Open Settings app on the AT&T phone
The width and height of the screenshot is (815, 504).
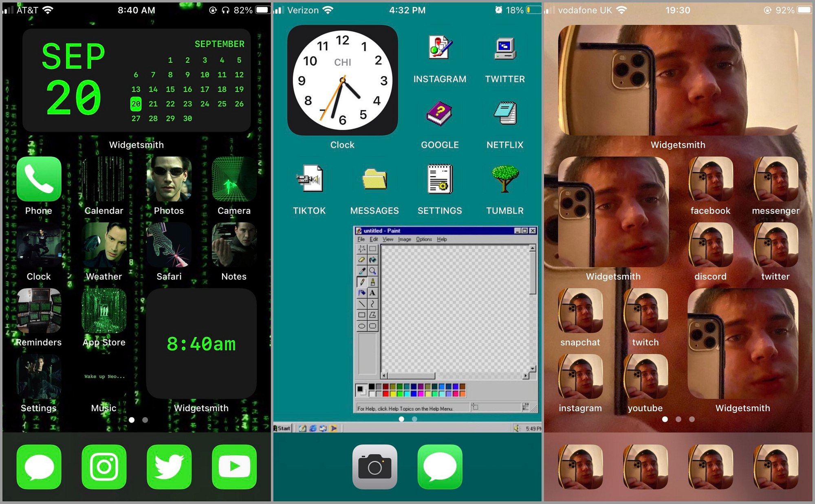pos(39,377)
